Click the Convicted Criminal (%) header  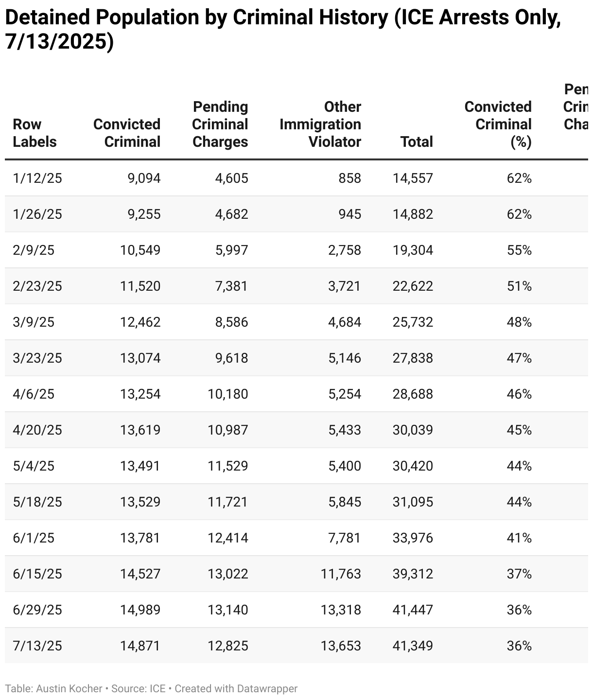pos(498,124)
